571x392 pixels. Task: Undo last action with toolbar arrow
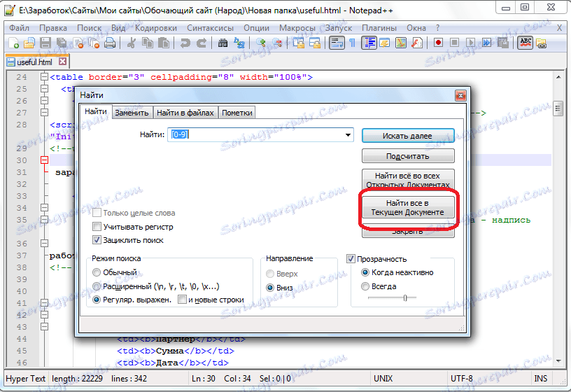185,43
